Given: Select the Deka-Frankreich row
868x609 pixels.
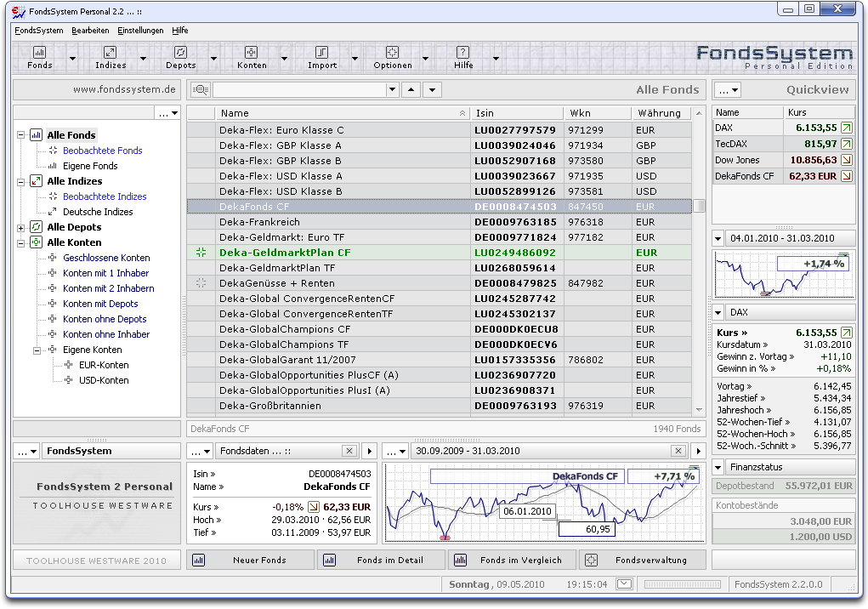Looking at the screenshot, I should (439, 222).
